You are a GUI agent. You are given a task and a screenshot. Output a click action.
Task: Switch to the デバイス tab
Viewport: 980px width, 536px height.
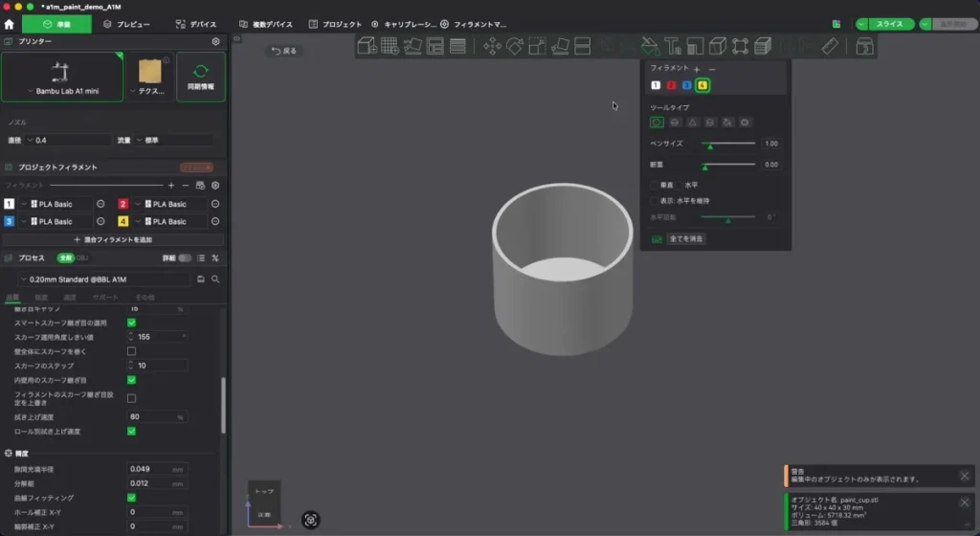pyautogui.click(x=196, y=24)
